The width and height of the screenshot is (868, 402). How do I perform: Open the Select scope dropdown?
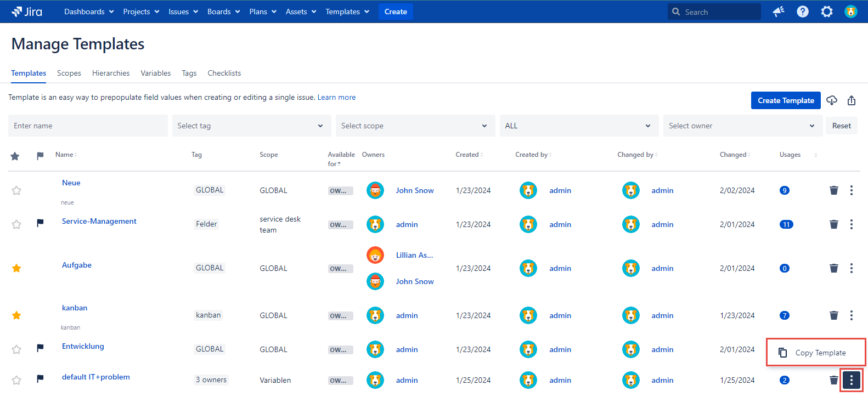(x=415, y=126)
